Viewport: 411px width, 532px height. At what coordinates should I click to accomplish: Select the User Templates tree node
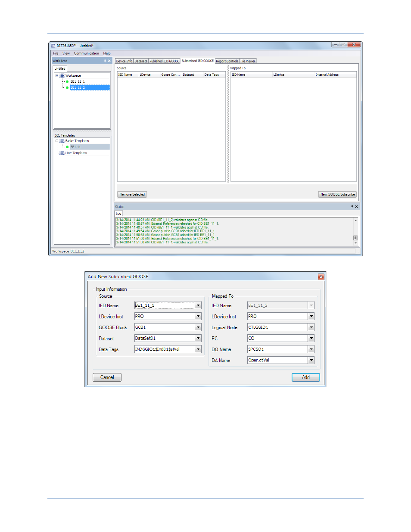(x=76, y=153)
